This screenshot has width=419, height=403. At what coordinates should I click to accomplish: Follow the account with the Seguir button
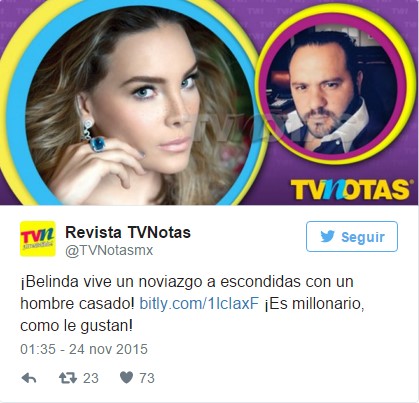click(352, 236)
